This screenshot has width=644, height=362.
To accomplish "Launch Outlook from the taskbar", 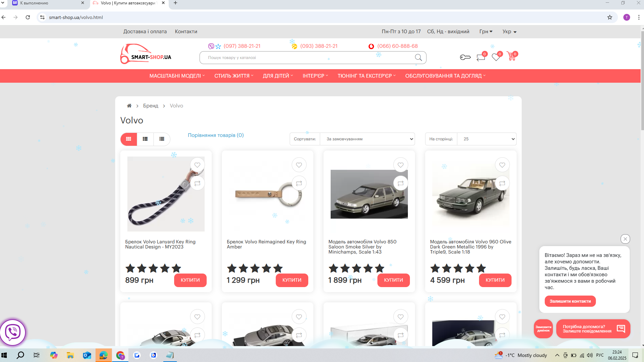I will point(87,355).
